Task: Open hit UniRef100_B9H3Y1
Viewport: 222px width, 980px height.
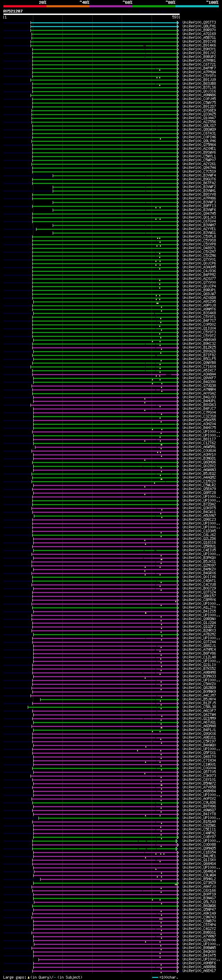Action: (x=199, y=49)
